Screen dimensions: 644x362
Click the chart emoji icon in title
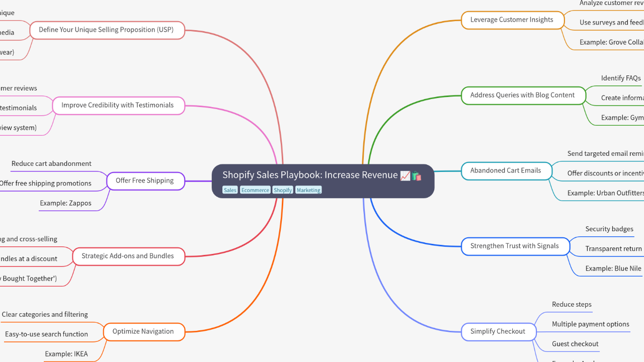[405, 175]
